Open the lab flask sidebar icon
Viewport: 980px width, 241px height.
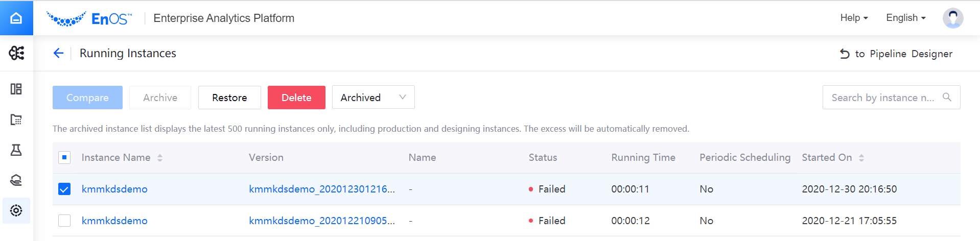(16, 150)
